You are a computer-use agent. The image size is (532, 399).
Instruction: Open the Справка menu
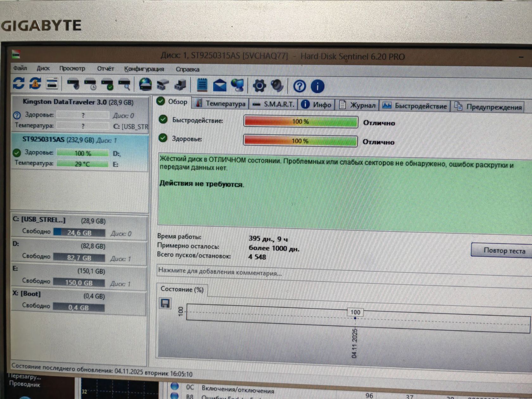point(187,69)
